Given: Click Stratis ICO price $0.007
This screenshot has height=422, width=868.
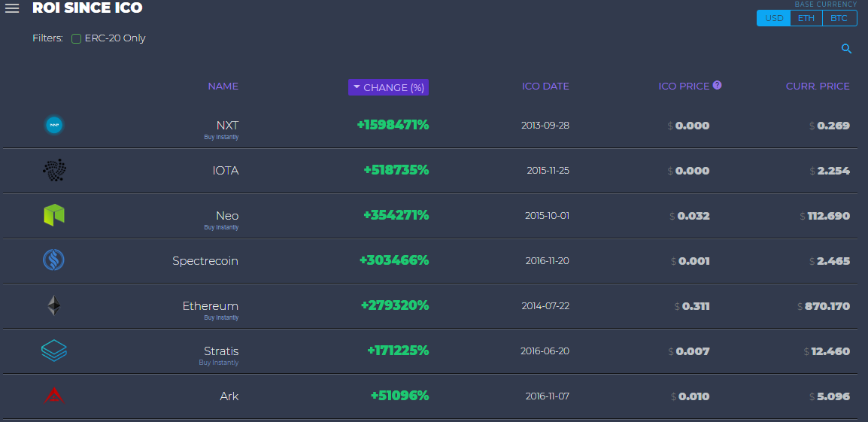Looking at the screenshot, I should coord(689,352).
